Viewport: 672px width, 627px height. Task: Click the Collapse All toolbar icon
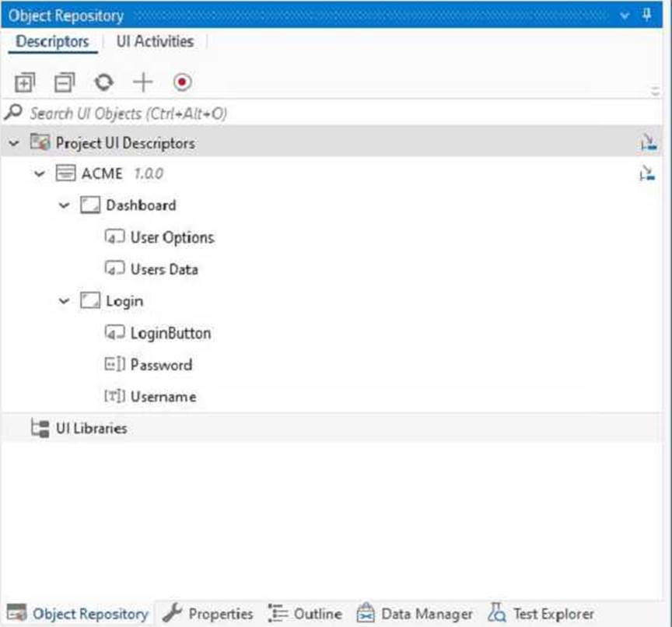pos(64,82)
